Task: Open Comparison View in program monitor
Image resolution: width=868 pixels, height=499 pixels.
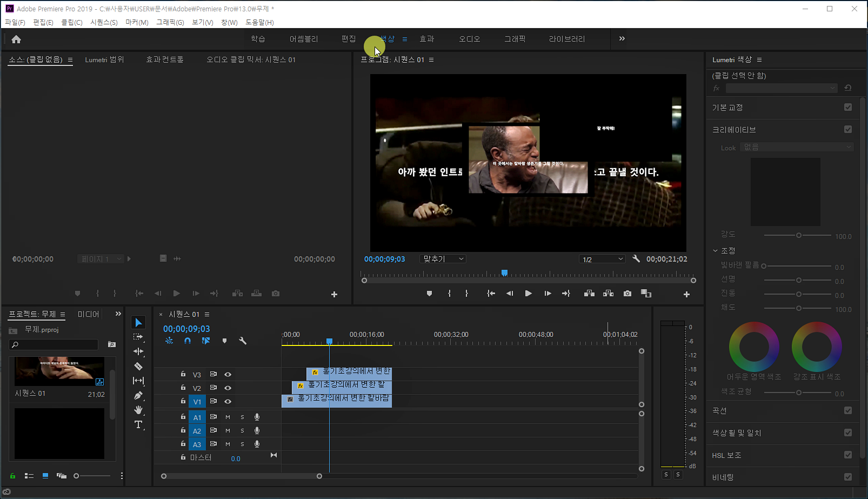Action: pyautogui.click(x=646, y=294)
